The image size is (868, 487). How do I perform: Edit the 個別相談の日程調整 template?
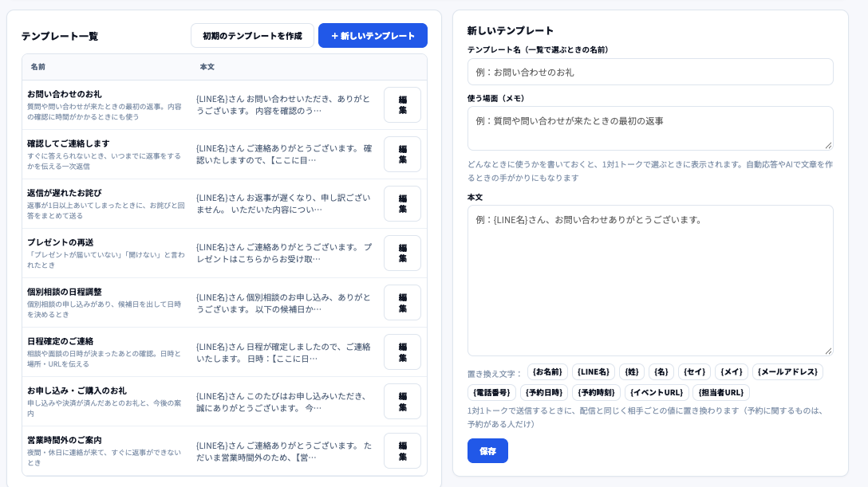(x=402, y=302)
